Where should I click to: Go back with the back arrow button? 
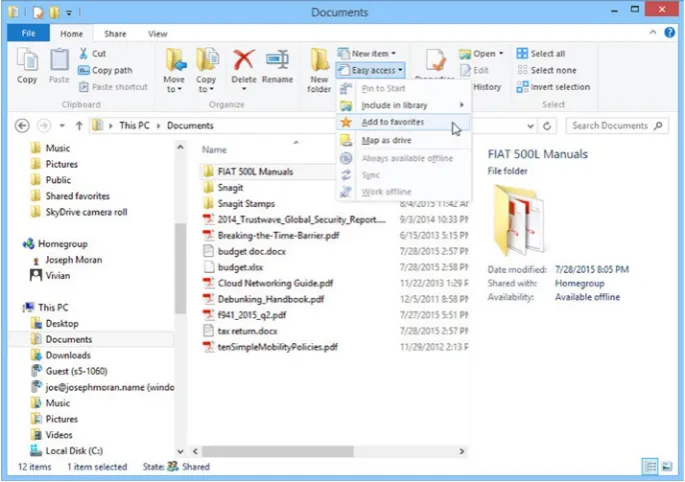click(x=22, y=126)
